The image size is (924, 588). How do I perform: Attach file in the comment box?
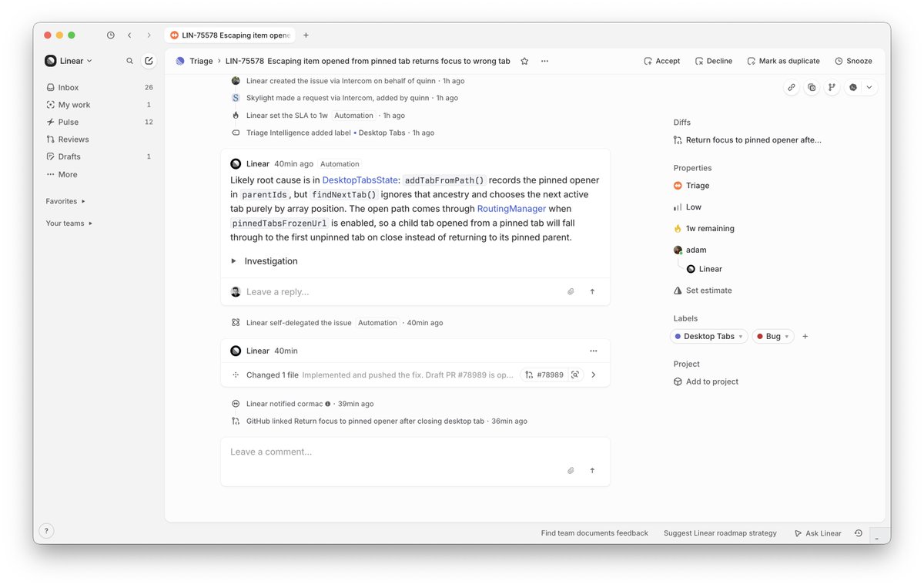pos(571,470)
